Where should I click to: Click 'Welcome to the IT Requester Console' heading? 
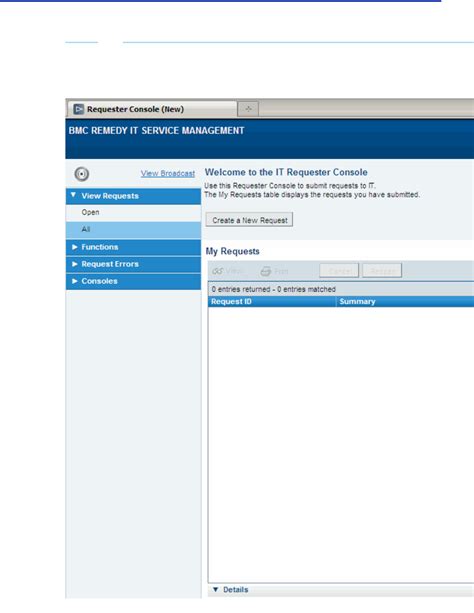[286, 172]
